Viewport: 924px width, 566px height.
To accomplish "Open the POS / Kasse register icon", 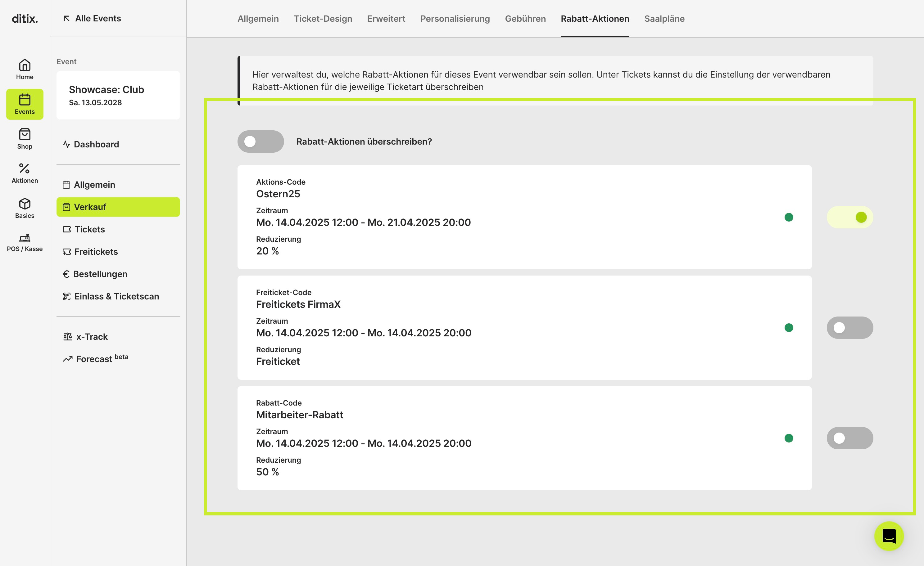I will point(25,238).
